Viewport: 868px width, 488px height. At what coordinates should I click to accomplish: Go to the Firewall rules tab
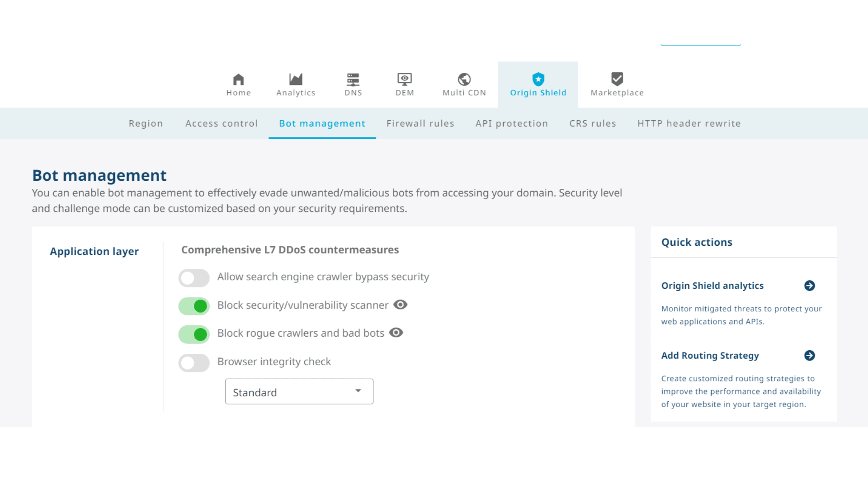pos(420,123)
